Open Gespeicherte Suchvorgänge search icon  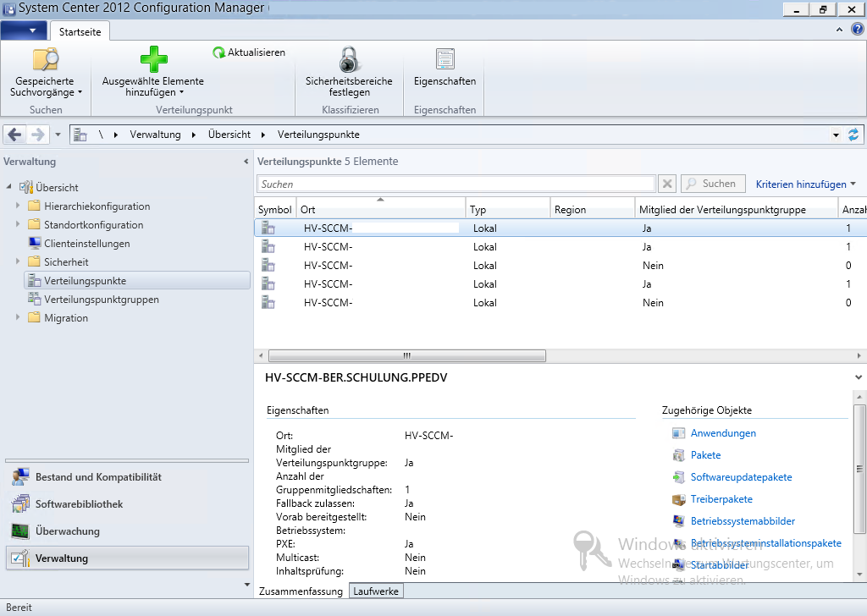tap(46, 60)
